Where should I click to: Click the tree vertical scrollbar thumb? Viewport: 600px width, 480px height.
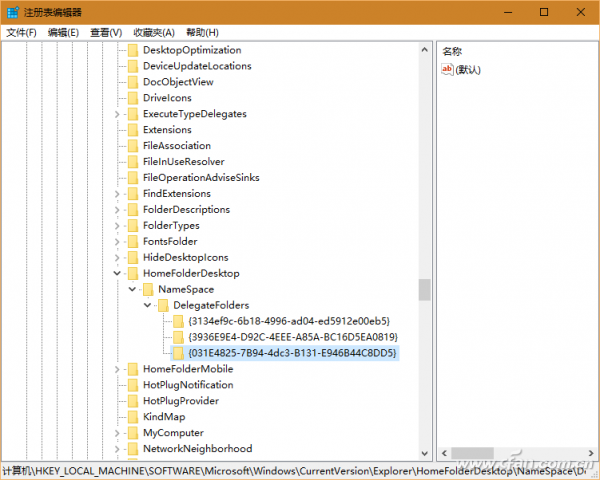pyautogui.click(x=424, y=290)
